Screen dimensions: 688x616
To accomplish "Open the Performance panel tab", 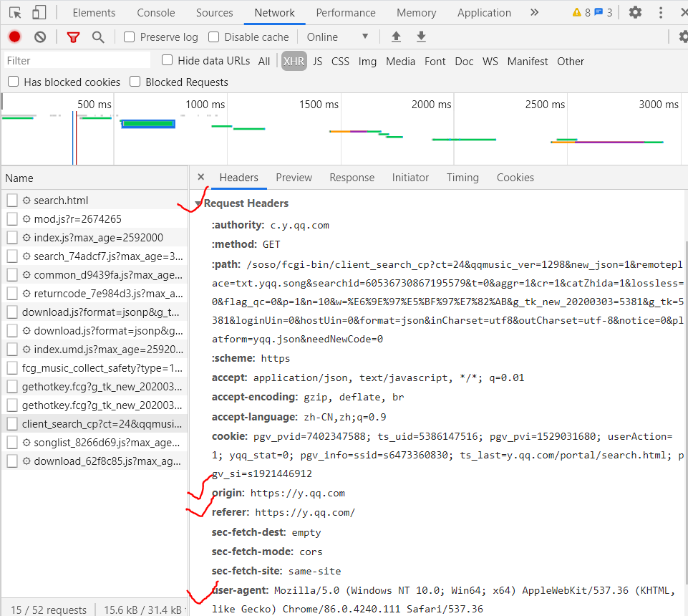I will (x=346, y=13).
